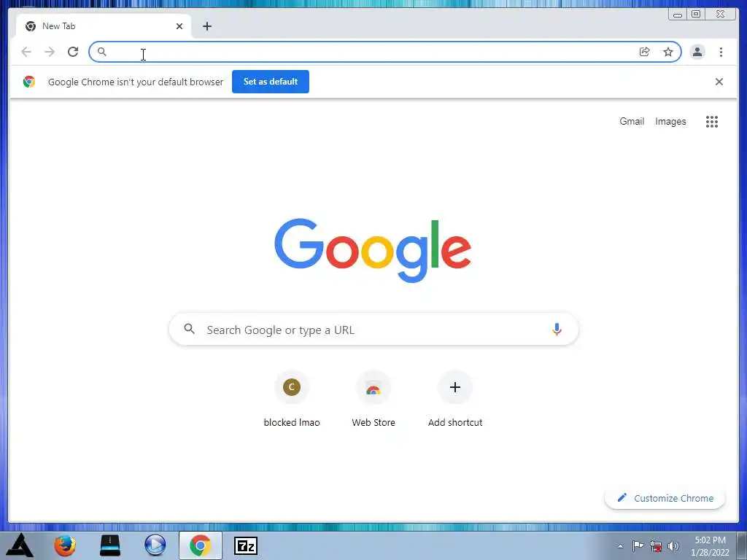747x560 pixels.
Task: Open 7-Zip from the taskbar
Action: [x=246, y=545]
